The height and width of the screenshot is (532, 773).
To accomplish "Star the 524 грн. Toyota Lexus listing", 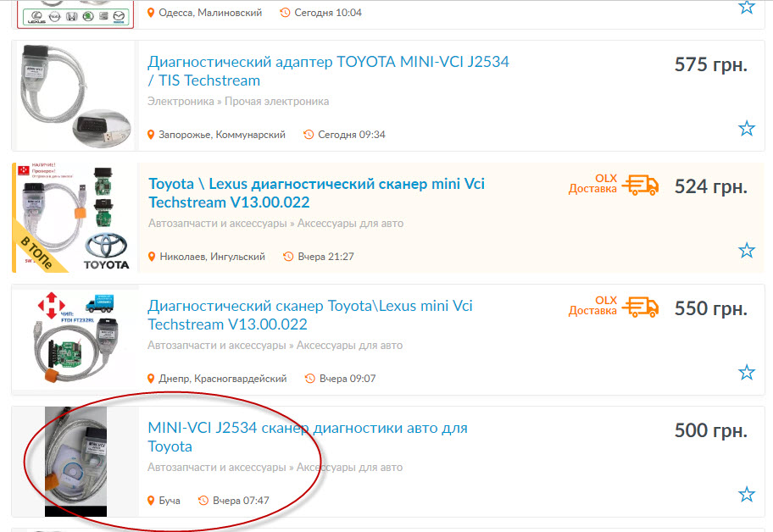I will 746,251.
